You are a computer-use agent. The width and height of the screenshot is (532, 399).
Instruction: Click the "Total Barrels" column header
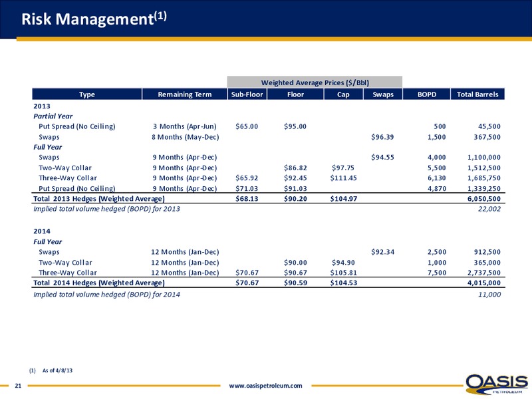477,94
